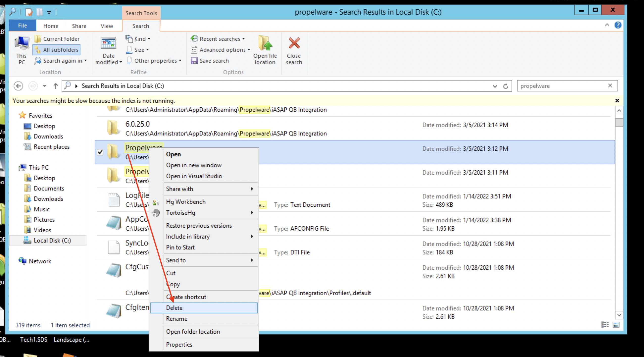This screenshot has width=644, height=357.
Task: Open Recent searches dropdown
Action: pos(218,39)
